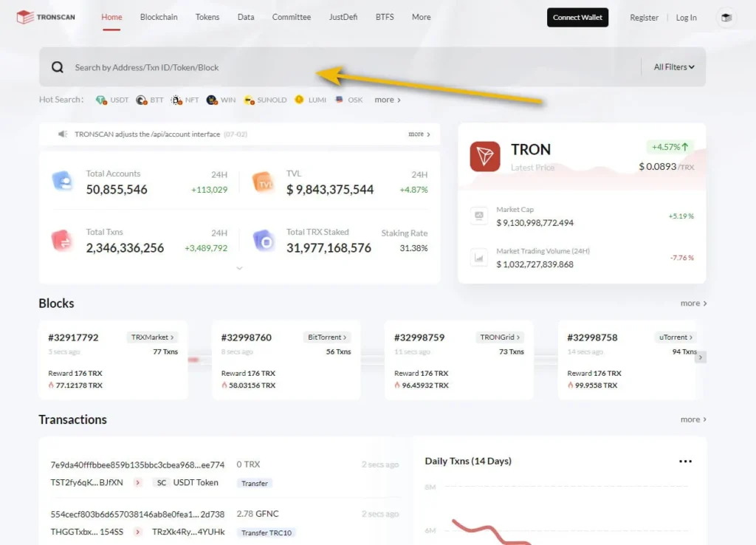Viewport: 756px width, 545px height.
Task: Open address TST2fy6qK...BJfXN
Action: [x=87, y=482]
